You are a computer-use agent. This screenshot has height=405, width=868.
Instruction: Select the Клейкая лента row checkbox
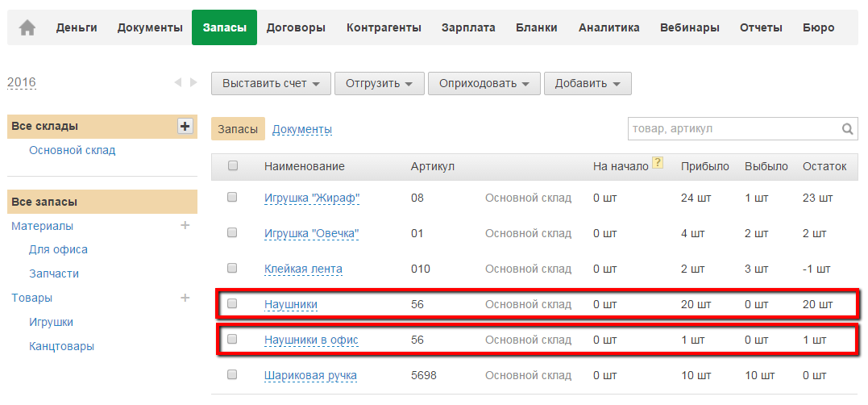coord(233,269)
